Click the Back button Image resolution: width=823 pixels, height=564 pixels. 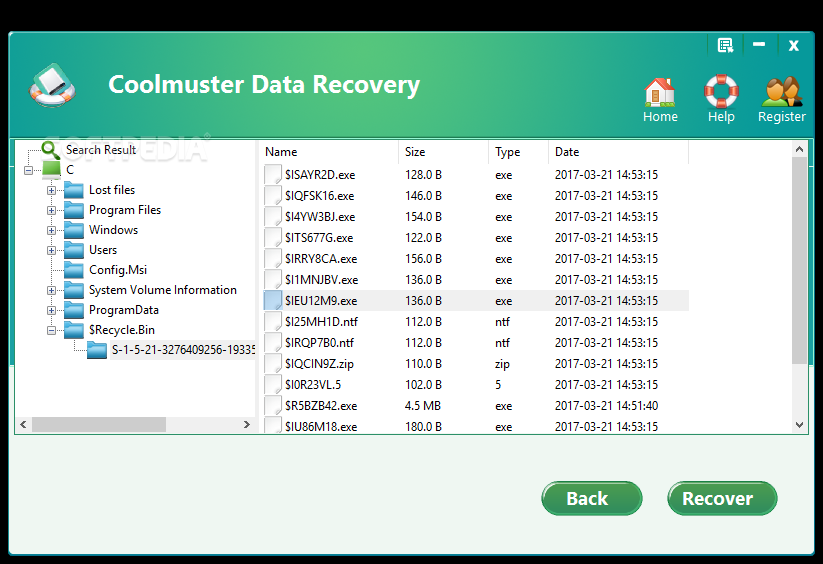click(592, 498)
